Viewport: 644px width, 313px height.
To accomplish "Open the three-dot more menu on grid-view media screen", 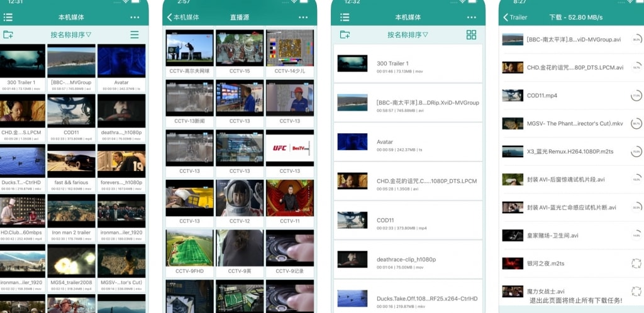I will tap(135, 17).
